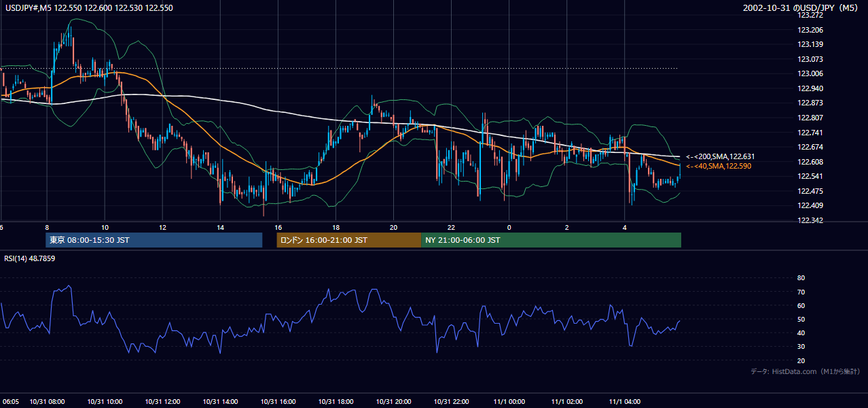Click price axis value 122.541

(x=810, y=176)
